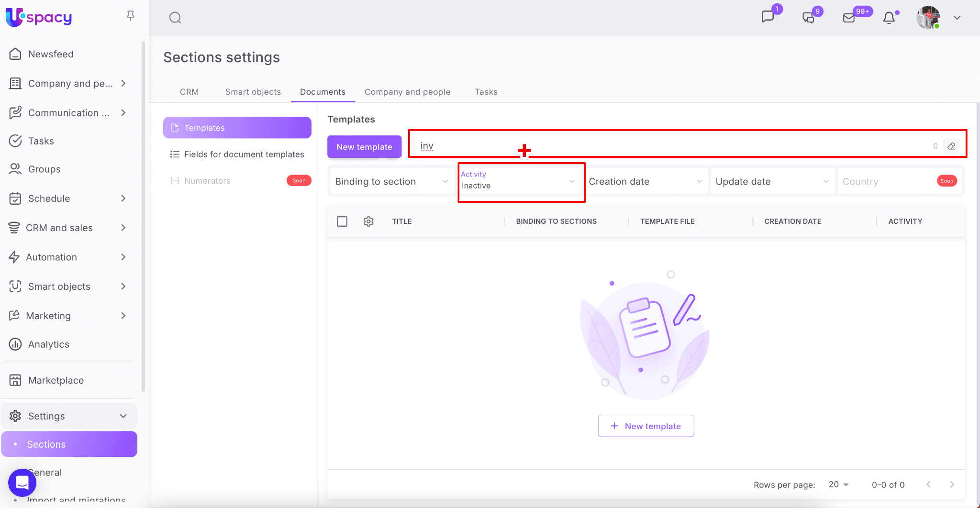Switch to the Smart objects tab
The image size is (980, 508).
click(x=253, y=92)
